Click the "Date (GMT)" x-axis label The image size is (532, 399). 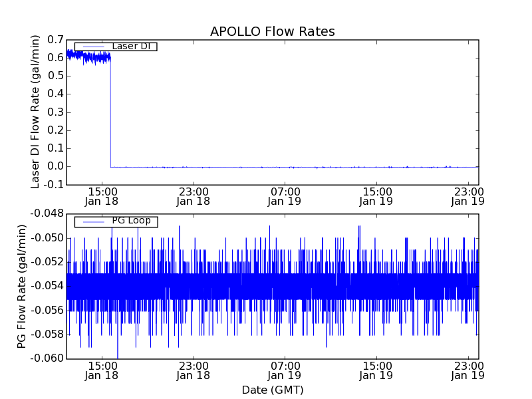273,390
